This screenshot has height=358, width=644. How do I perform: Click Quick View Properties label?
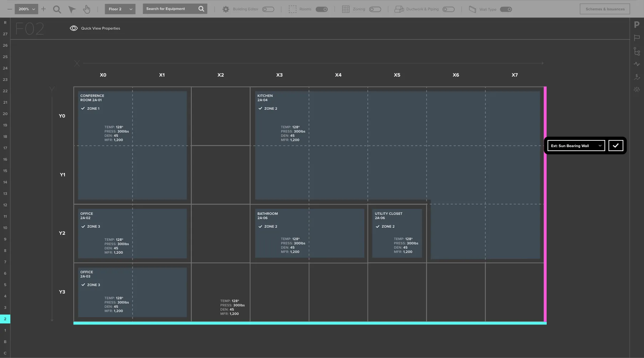pos(101,28)
